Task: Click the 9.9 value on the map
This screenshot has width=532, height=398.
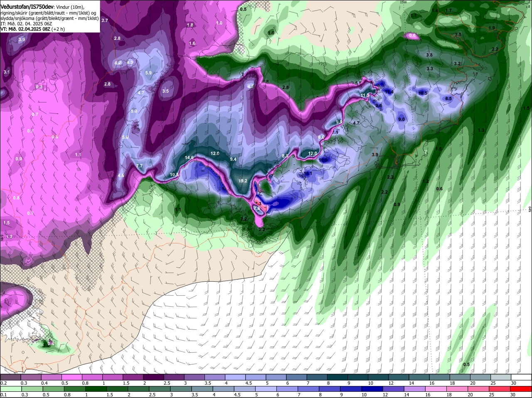Action: 339,122
